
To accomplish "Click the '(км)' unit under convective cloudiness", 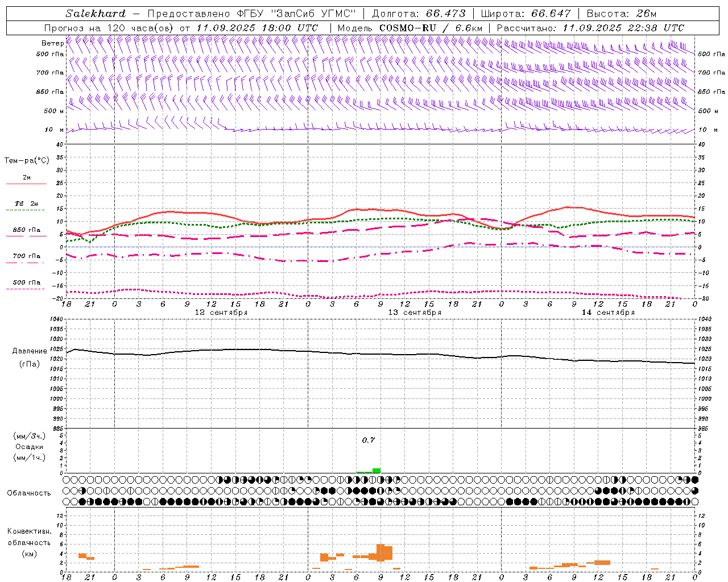I will click(29, 554).
